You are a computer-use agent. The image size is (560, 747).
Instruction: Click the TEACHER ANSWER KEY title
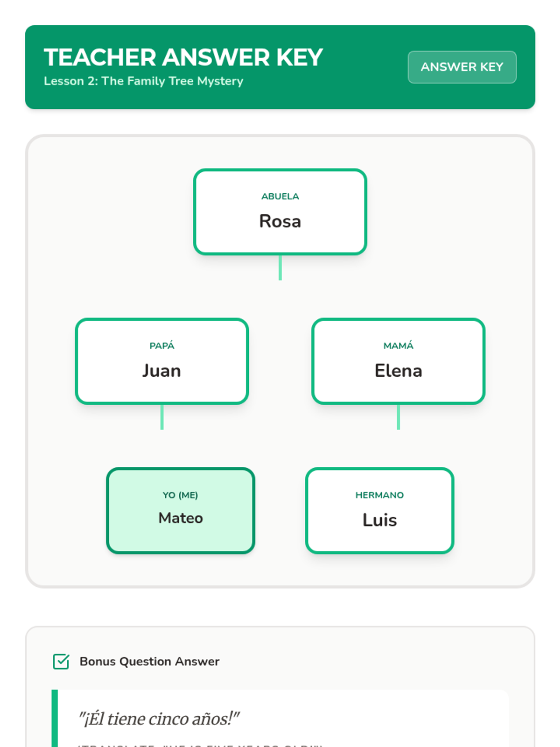(x=183, y=57)
